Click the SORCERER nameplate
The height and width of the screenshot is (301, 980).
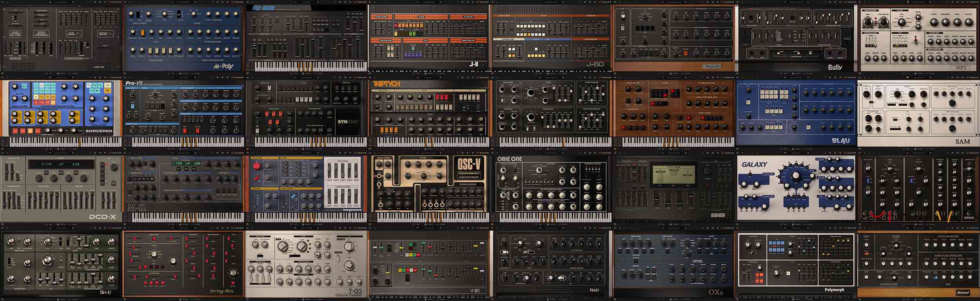99,131
